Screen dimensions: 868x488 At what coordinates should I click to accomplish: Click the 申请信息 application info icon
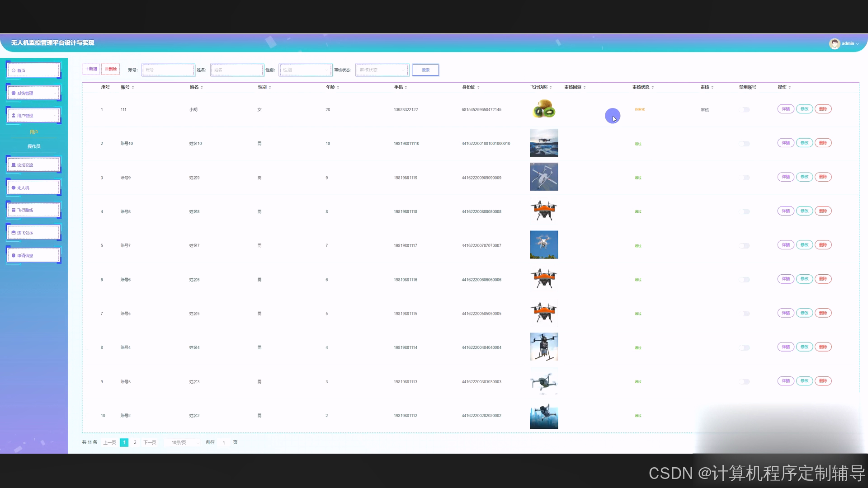coord(14,255)
